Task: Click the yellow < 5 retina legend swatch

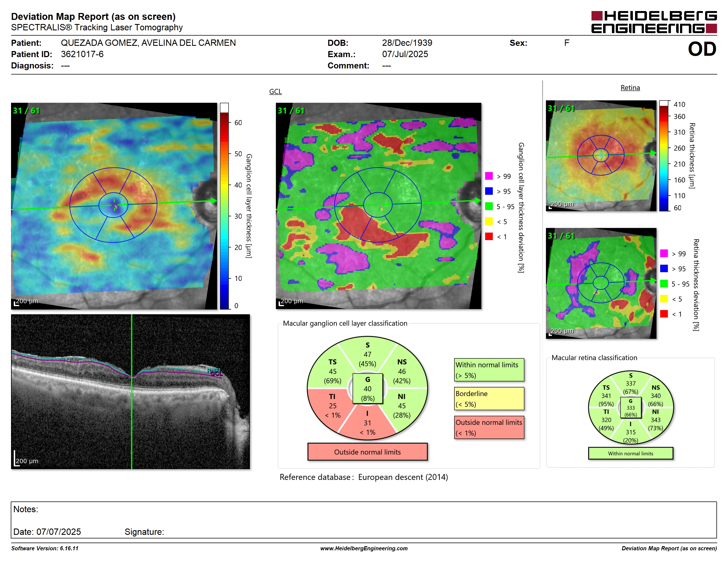Action: point(664,299)
